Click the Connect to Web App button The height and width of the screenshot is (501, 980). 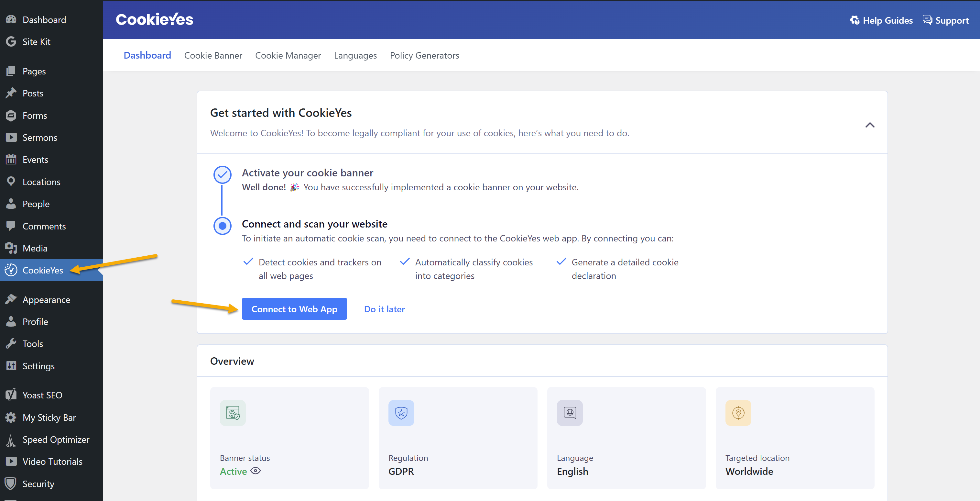tap(294, 309)
